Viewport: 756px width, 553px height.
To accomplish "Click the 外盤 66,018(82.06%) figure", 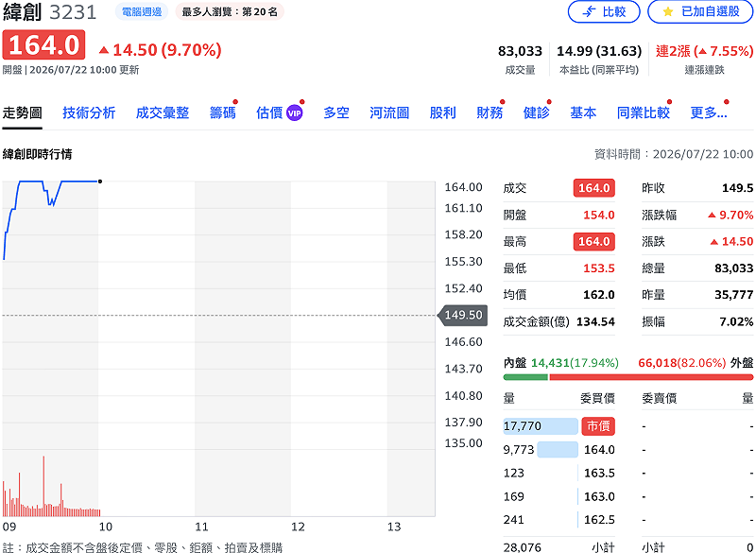I will click(x=681, y=363).
